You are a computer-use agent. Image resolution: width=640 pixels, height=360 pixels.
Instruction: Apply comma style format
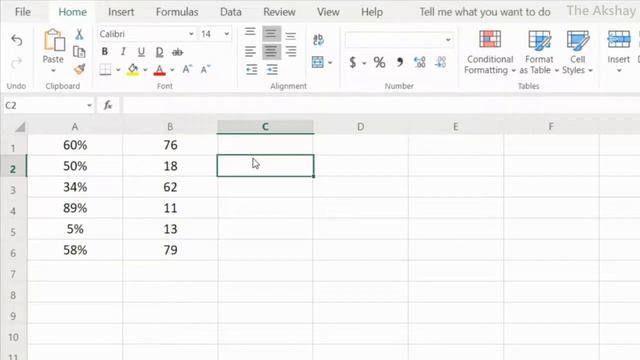(400, 62)
